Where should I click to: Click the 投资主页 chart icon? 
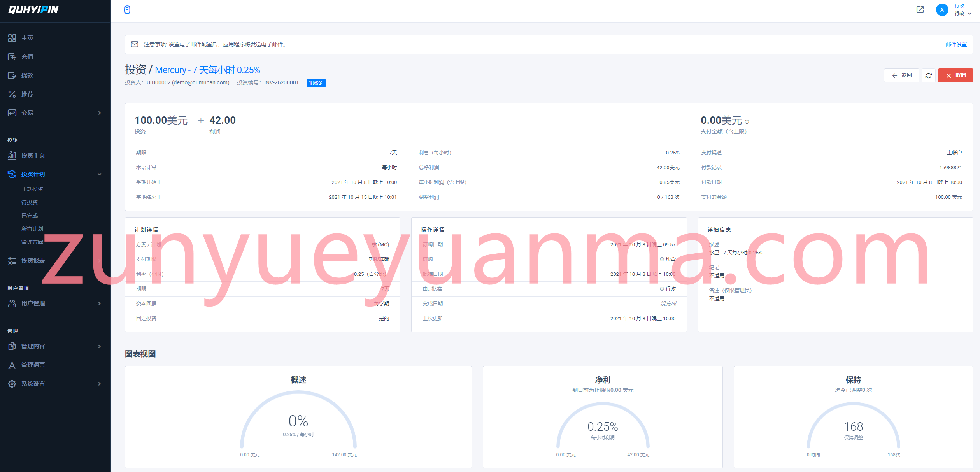point(12,155)
